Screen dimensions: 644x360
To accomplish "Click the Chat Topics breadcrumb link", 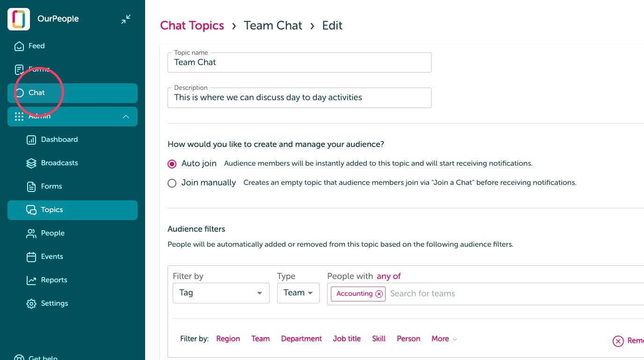I will pyautogui.click(x=192, y=25).
